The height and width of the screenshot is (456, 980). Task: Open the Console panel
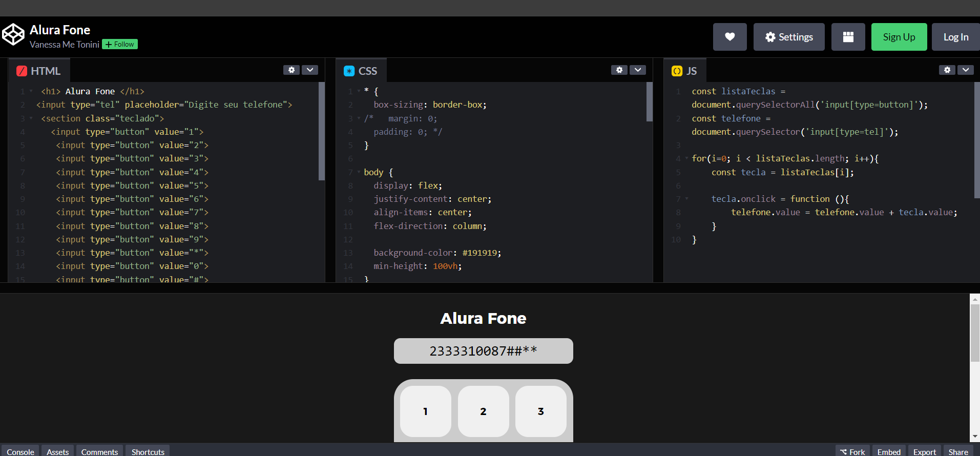[20, 451]
